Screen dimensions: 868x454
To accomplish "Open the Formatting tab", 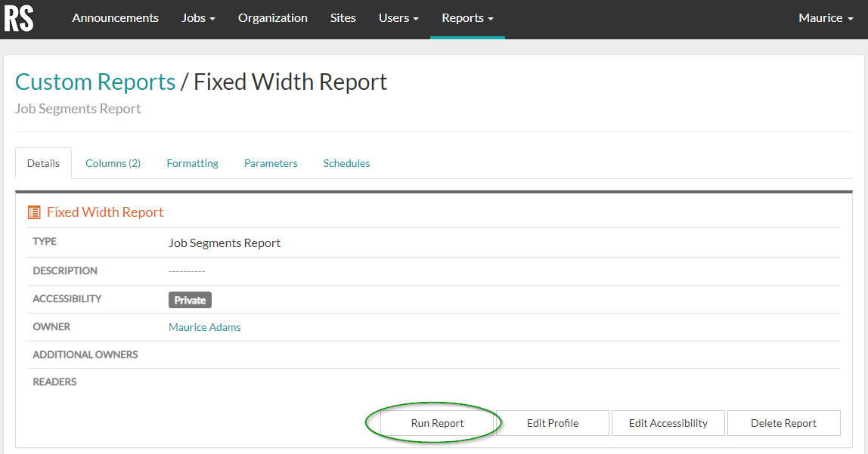I will (192, 162).
